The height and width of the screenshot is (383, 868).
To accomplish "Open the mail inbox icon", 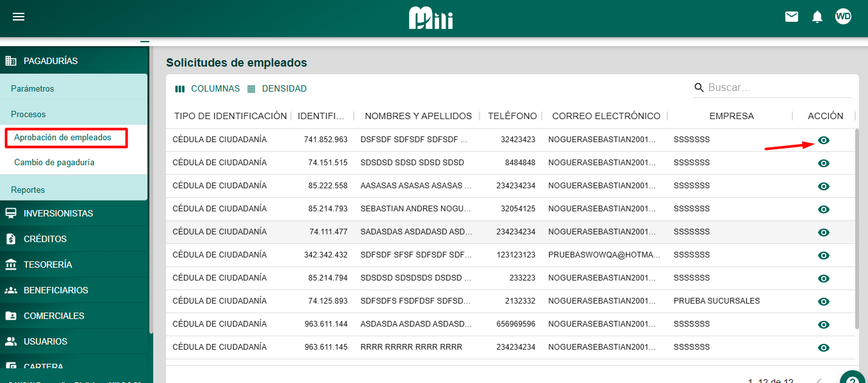I will [x=792, y=17].
